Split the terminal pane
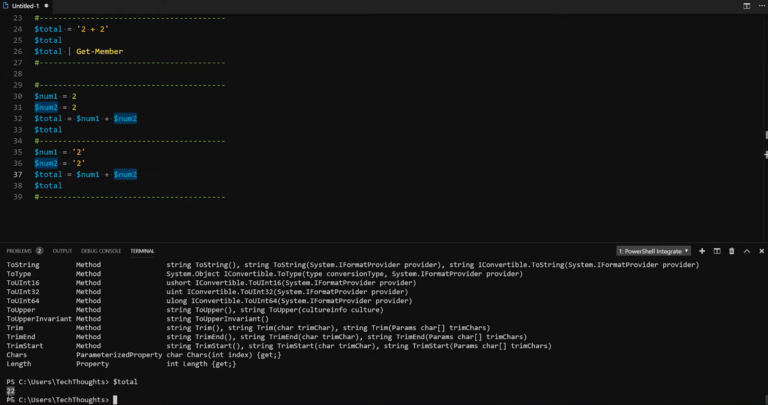 717,250
